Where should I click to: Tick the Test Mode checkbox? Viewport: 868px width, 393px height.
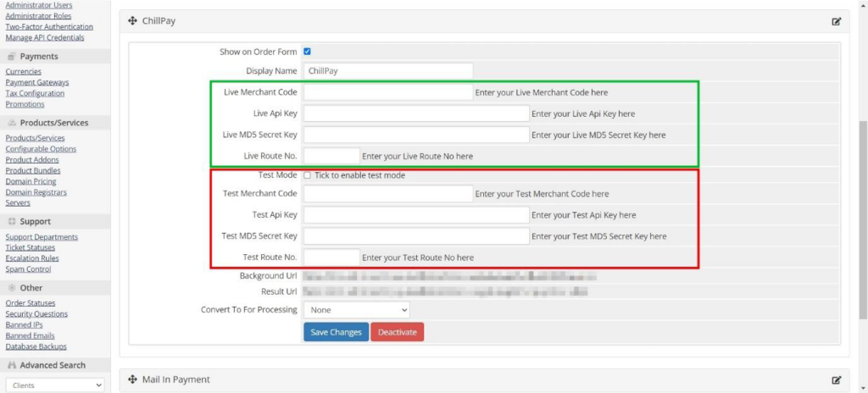coord(307,175)
